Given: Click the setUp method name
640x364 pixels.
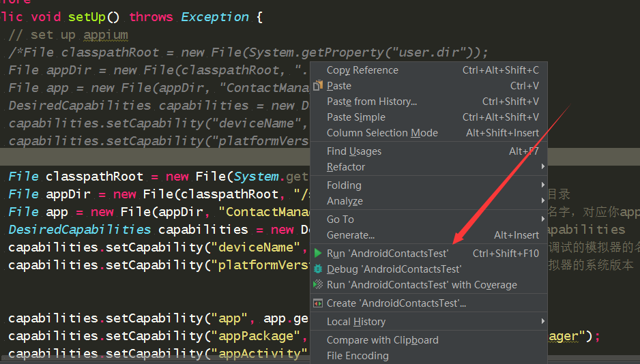Looking at the screenshot, I should pyautogui.click(x=87, y=17).
